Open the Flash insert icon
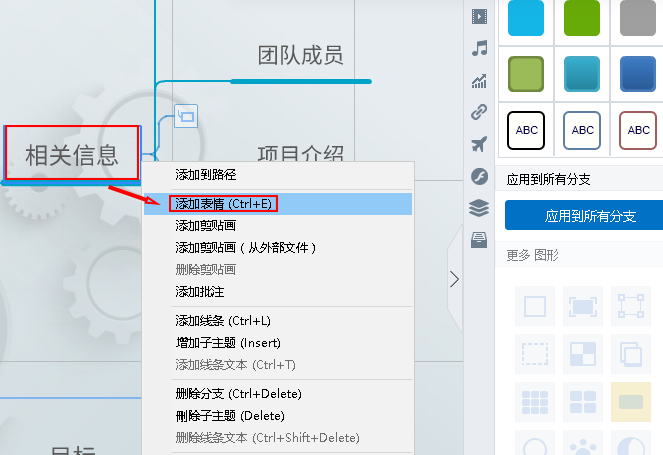Viewport: 663px width, 455px height. 480,176
